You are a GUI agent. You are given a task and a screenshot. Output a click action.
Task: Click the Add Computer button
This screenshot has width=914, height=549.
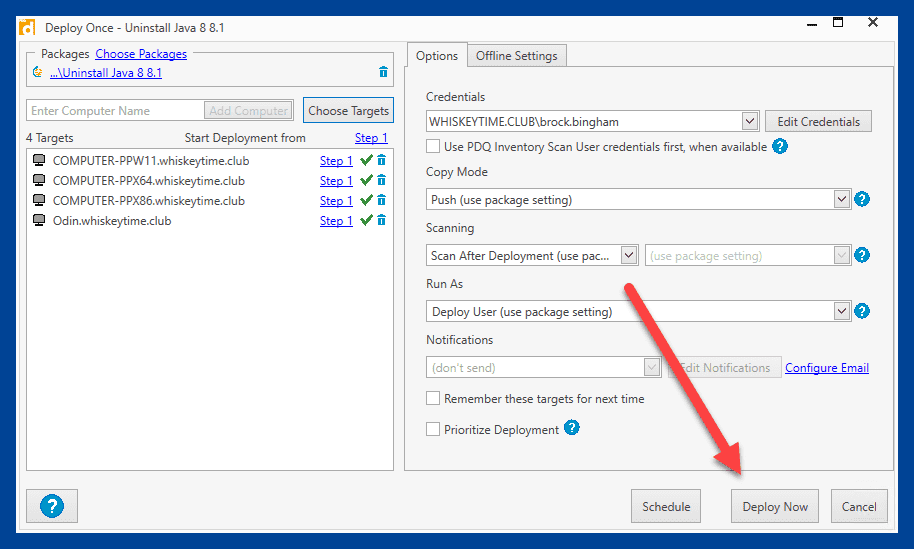point(248,111)
